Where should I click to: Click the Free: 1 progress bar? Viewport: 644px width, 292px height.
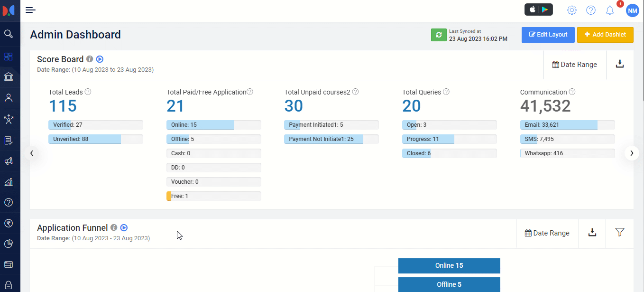[x=214, y=196]
